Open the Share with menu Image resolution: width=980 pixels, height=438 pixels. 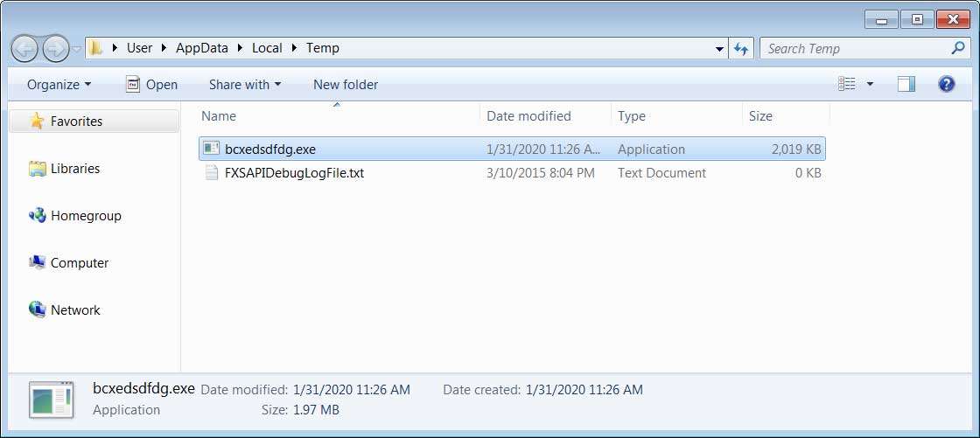click(245, 84)
